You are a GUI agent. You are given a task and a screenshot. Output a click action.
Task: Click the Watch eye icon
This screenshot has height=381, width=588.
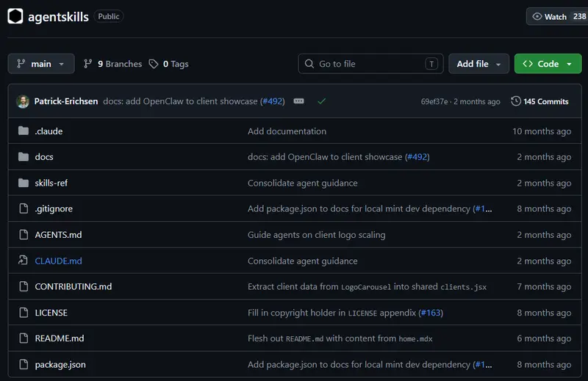pos(537,16)
